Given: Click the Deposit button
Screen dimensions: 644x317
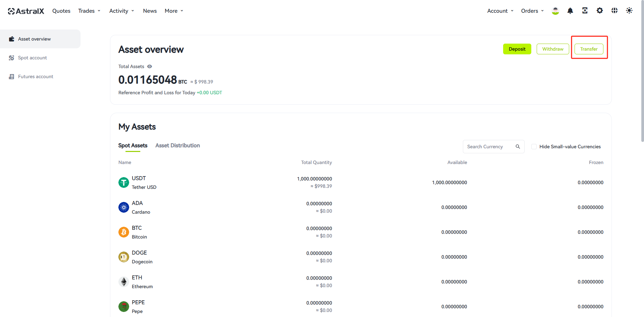Looking at the screenshot, I should [x=517, y=49].
